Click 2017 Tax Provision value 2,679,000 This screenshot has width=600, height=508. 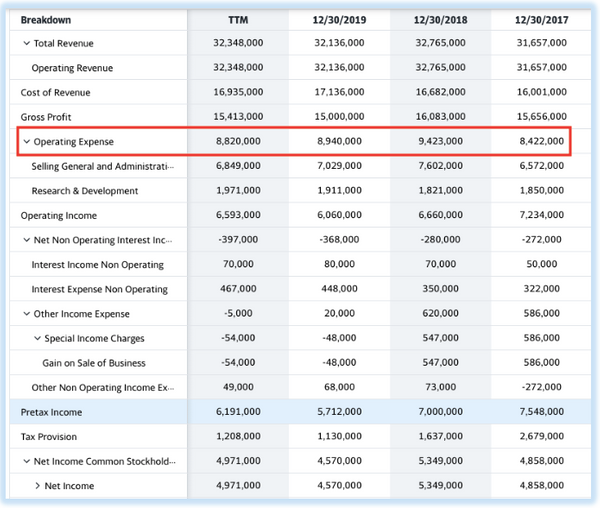tap(541, 436)
